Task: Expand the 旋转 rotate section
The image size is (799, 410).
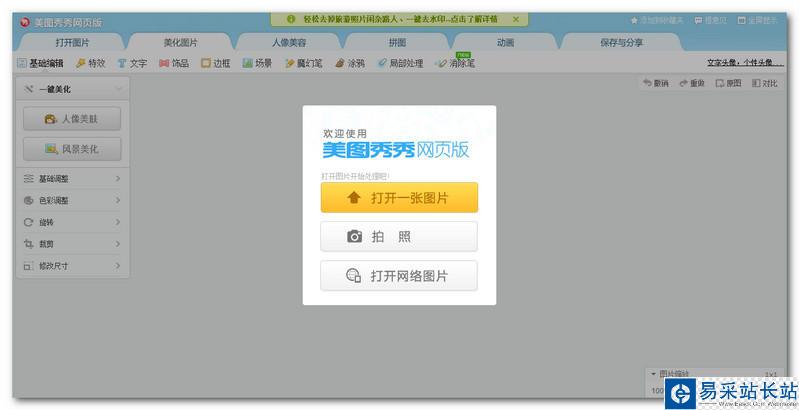Action: (x=72, y=223)
